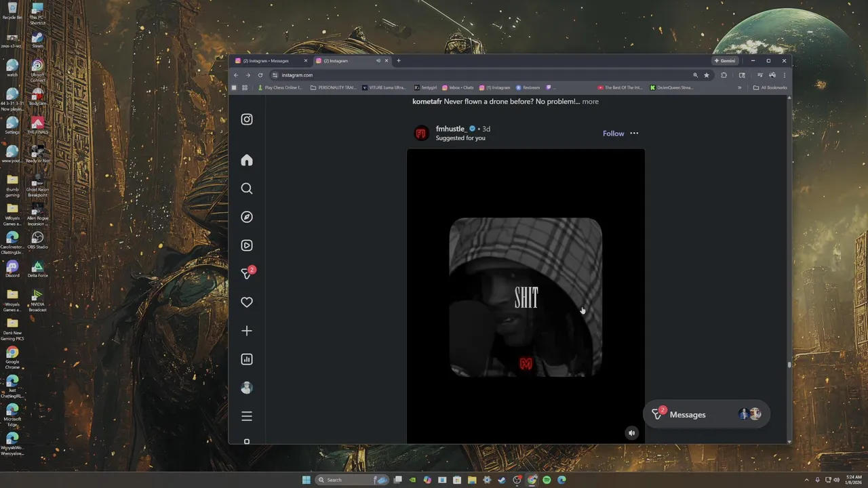Open the More hamburger menu in the sidebar
Image resolution: width=868 pixels, height=488 pixels.
click(x=247, y=416)
